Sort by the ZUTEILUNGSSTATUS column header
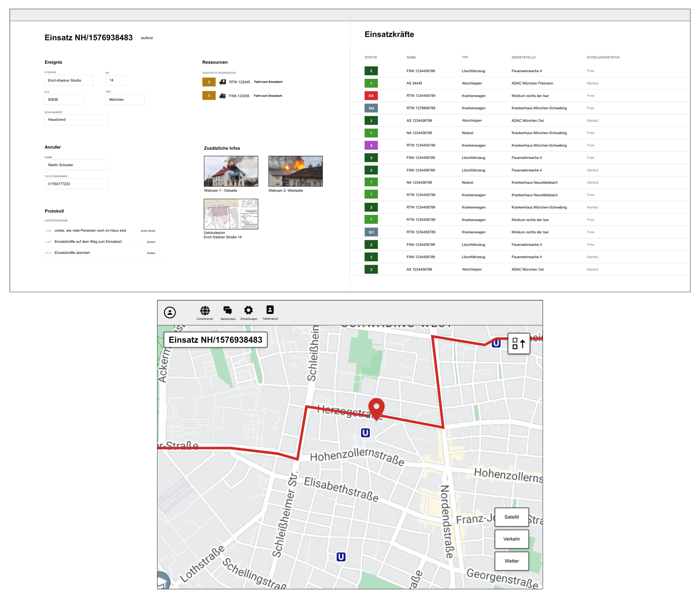Screen dimensions: 700x600 coord(603,57)
